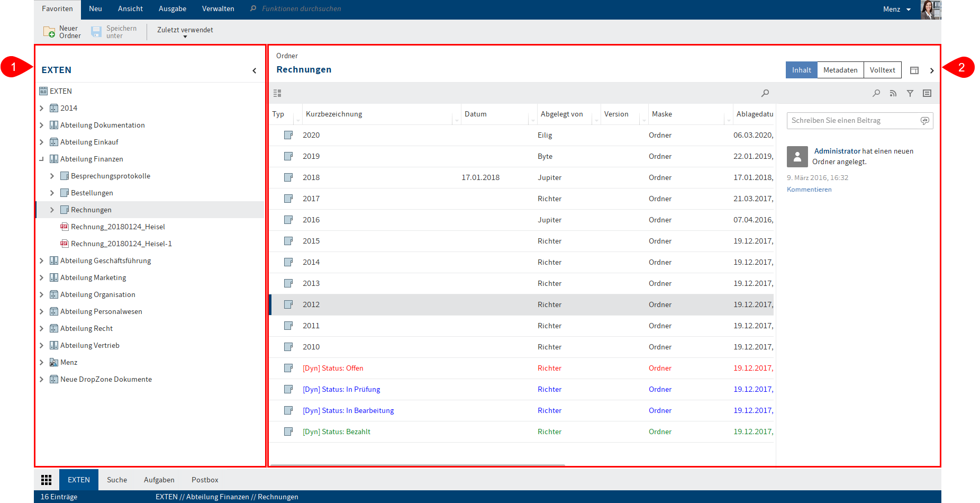
Task: Open the app grid tile menu
Action: click(x=47, y=480)
